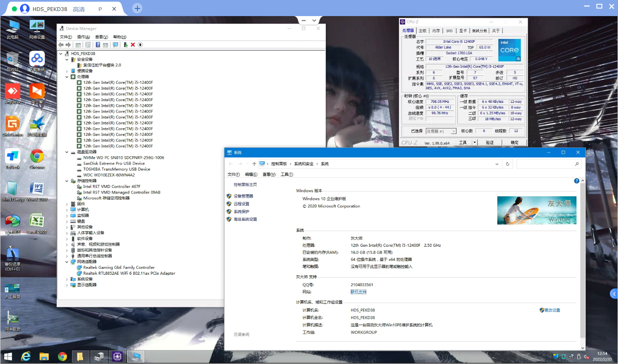This screenshot has height=364, width=618.
Task: Click the blue Help icon in Device Manager toolbar
Action: click(98, 45)
